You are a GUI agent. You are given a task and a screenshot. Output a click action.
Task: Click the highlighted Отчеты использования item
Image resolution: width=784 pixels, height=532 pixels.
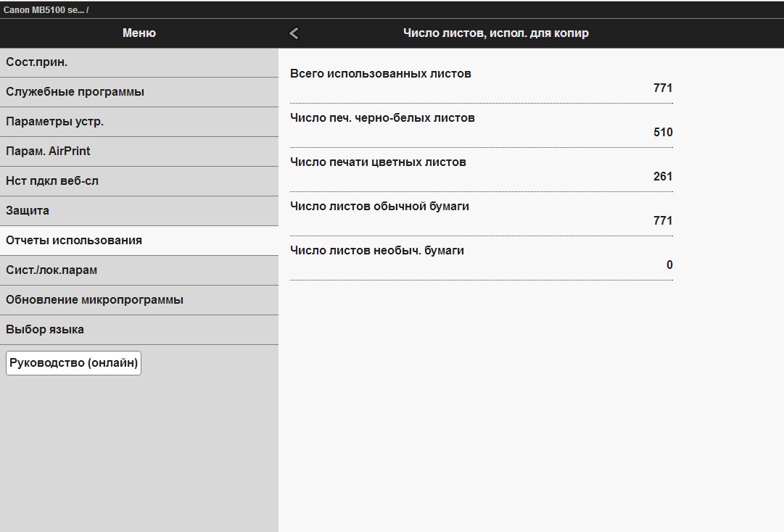(x=139, y=241)
